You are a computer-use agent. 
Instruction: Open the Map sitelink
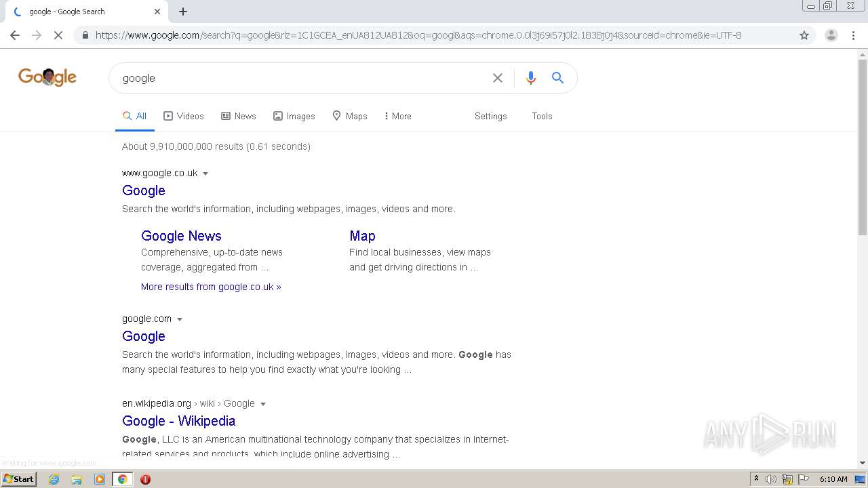tap(362, 236)
